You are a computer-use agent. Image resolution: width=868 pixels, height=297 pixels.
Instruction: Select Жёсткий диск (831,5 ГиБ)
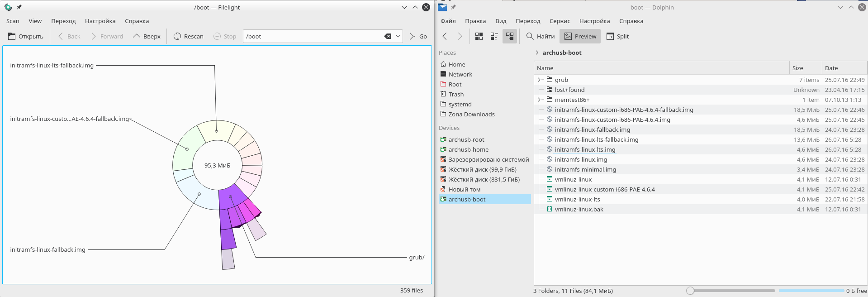(x=484, y=179)
